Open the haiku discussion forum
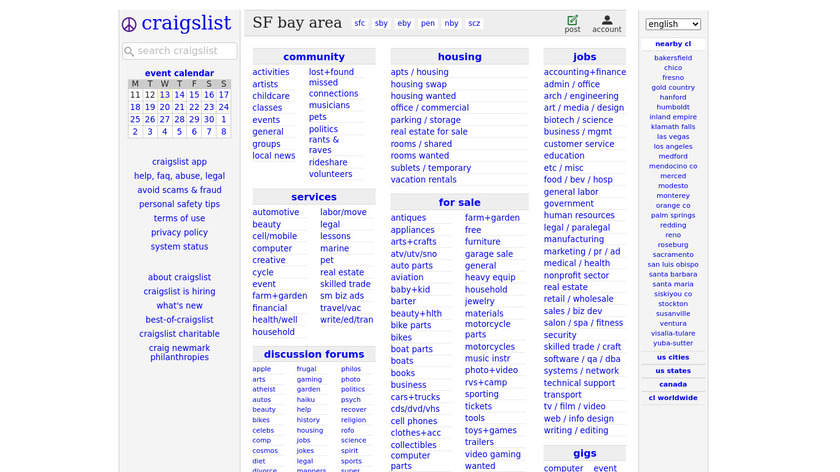840x472 pixels. point(305,399)
